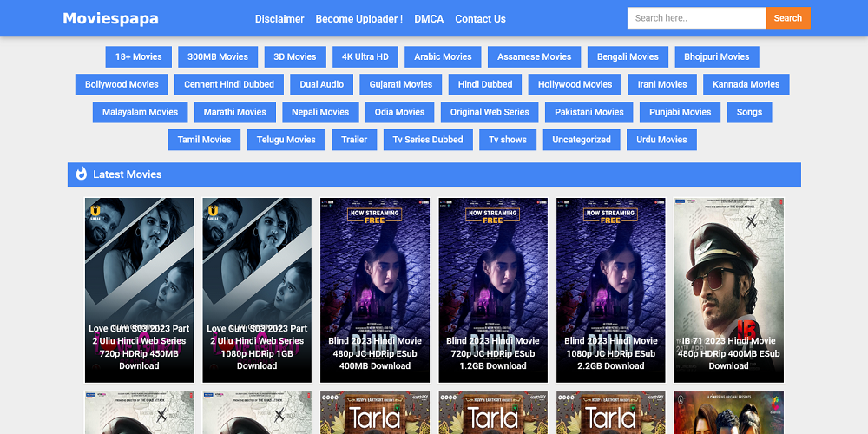Open Love Guru S03 1080p HDRip 1GB poster

tap(257, 290)
